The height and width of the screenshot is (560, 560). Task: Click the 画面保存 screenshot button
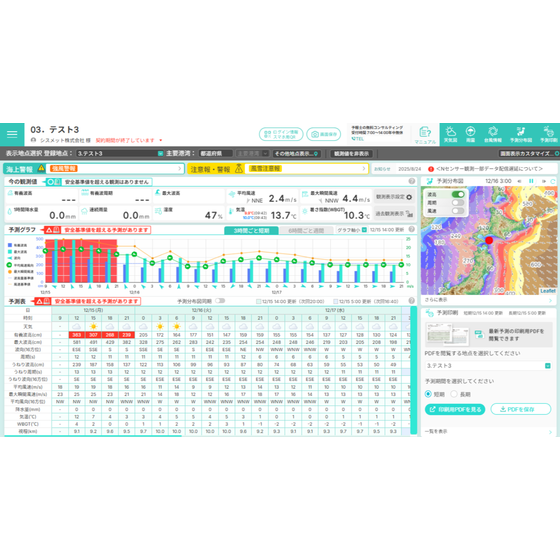tap(324, 134)
